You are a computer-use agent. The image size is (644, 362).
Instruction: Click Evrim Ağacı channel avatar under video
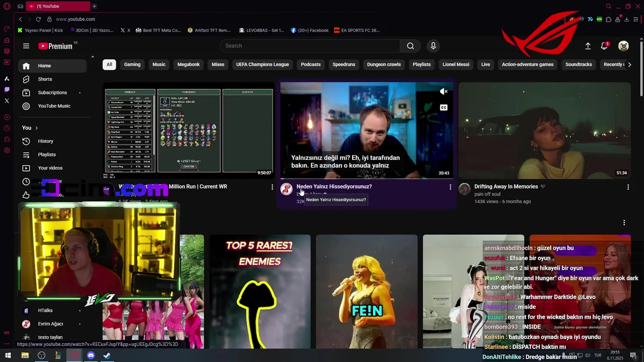tap(286, 189)
